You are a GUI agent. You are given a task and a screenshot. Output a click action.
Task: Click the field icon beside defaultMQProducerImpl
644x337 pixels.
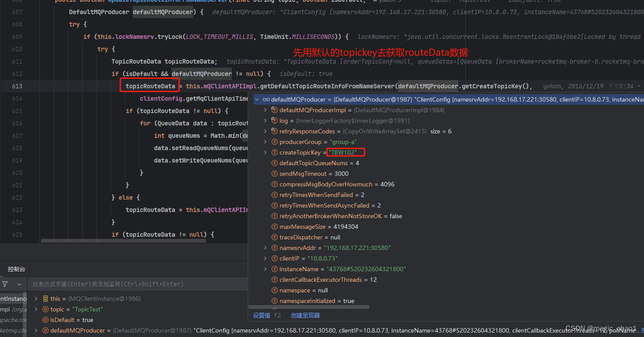click(x=274, y=110)
